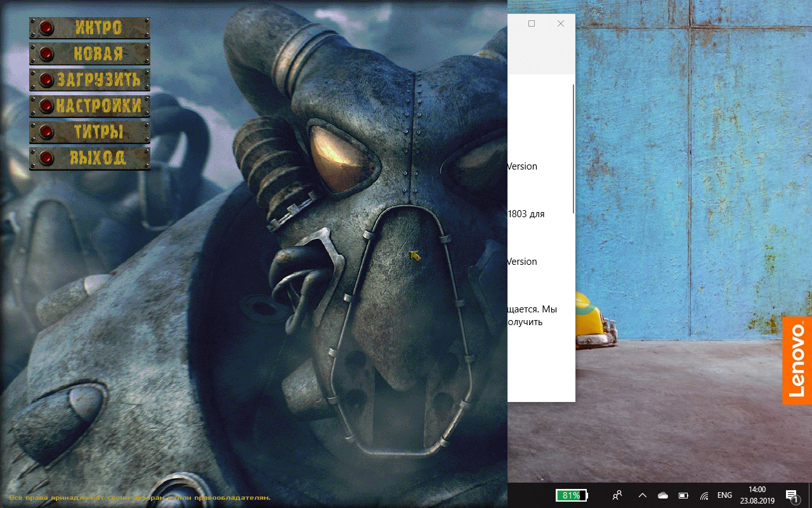Quit the game via ВЫХОД
This screenshot has height=508, width=812.
(x=89, y=158)
